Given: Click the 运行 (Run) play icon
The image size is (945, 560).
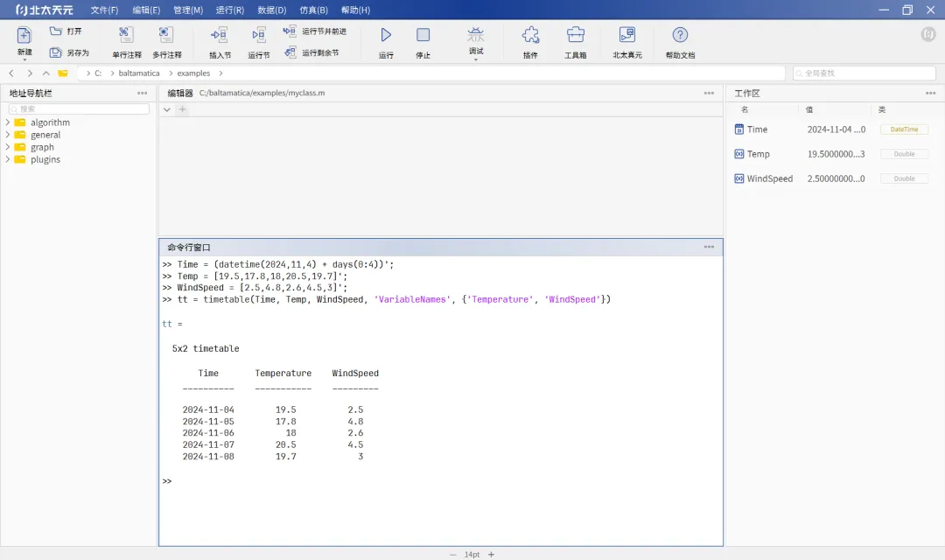Looking at the screenshot, I should (386, 35).
